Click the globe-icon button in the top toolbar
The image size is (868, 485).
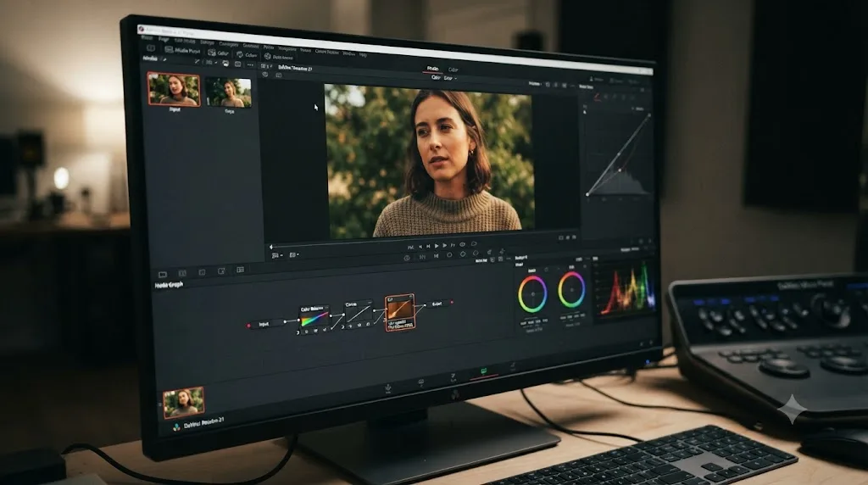[x=279, y=57]
